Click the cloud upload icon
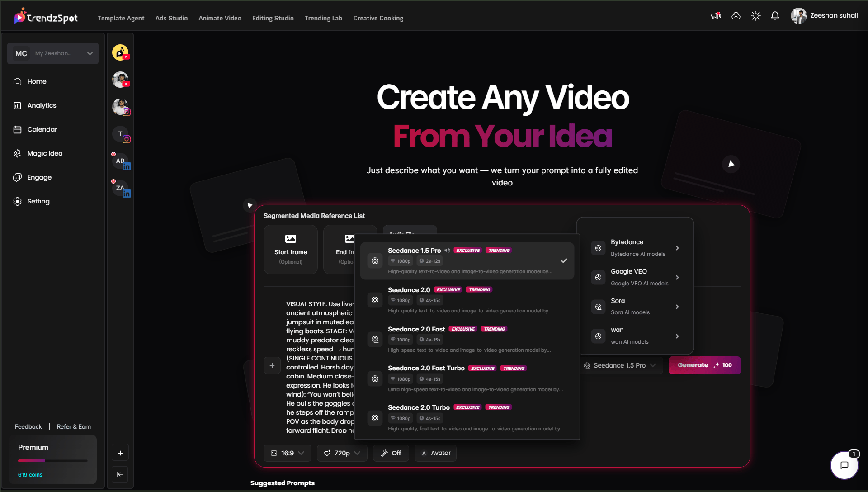The image size is (868, 492). pos(736,16)
